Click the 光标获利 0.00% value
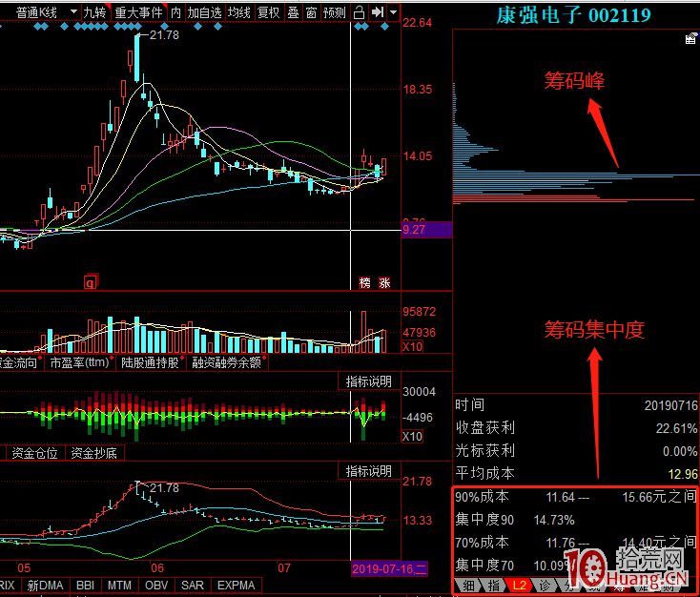 coord(679,451)
